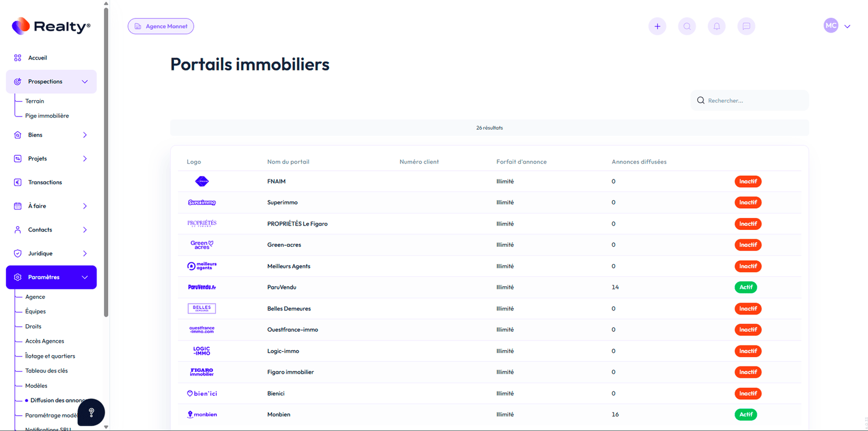This screenshot has height=431, width=868.
Task: Toggle the ParuVendu Actif status badge
Action: pos(746,287)
